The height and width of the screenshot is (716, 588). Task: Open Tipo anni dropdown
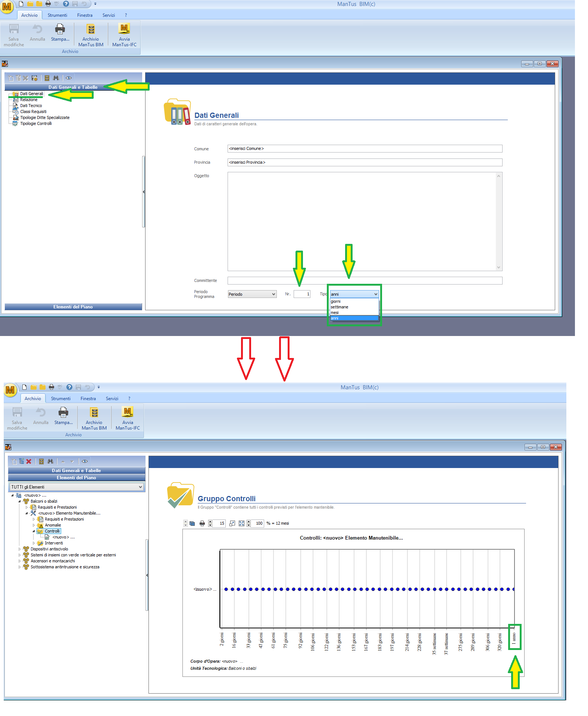354,294
